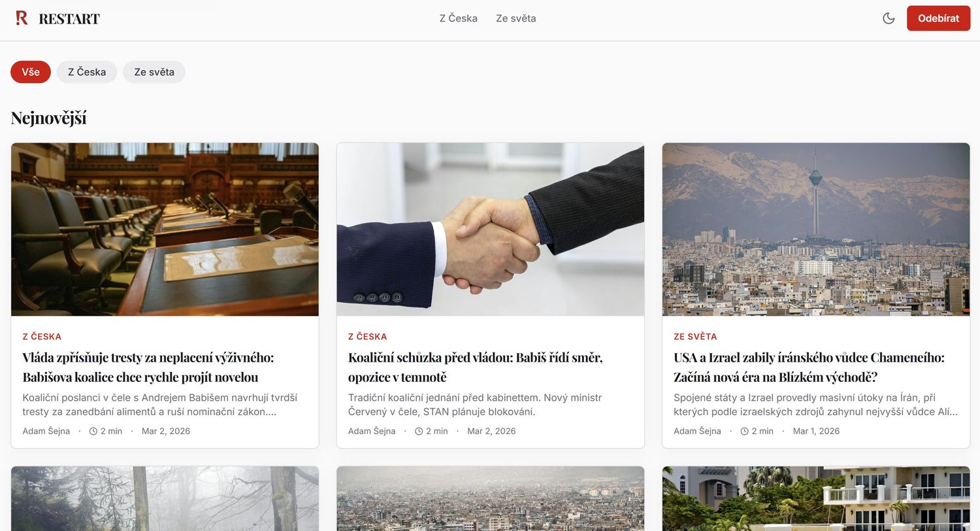Viewport: 980px width, 531px height.
Task: Open the handshake article image
Action: (x=490, y=230)
